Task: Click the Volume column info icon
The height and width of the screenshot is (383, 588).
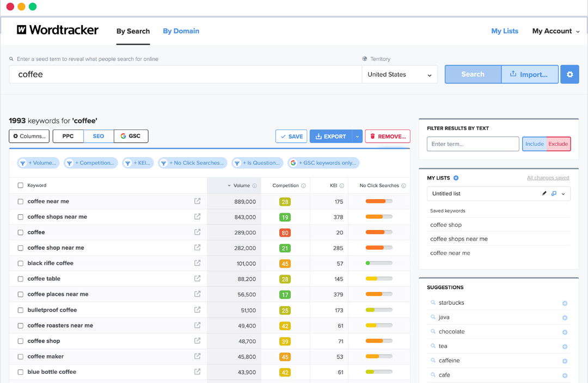Action: 254,186
